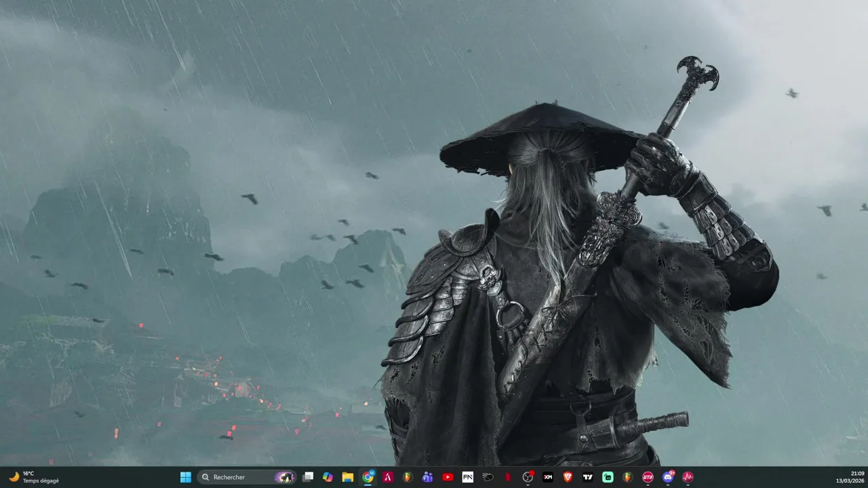868x488 pixels.
Task: Open the FN app icon
Action: (467, 477)
